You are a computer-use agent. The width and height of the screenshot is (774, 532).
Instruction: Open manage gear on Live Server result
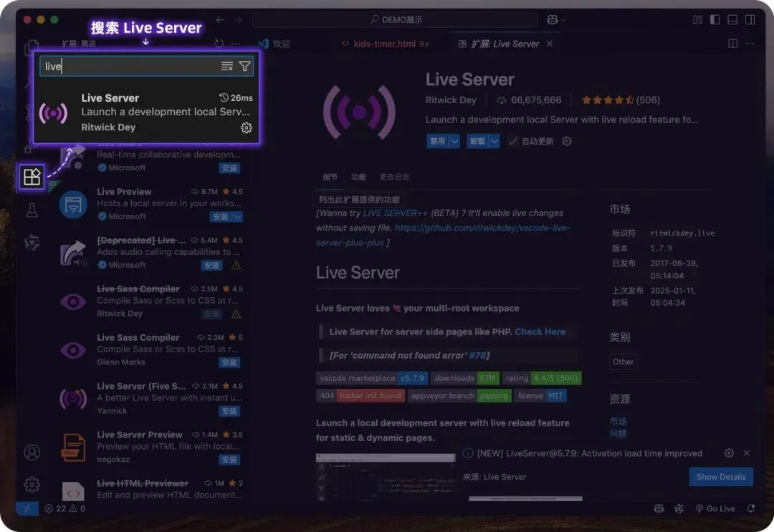click(247, 127)
